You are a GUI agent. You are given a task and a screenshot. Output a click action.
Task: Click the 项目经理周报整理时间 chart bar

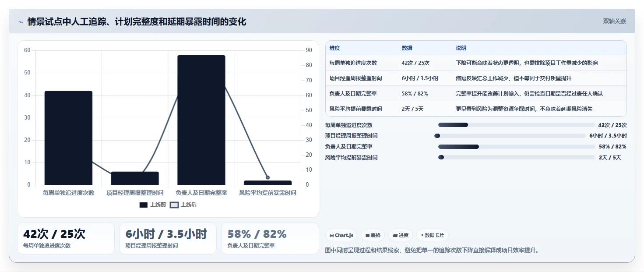coord(135,178)
